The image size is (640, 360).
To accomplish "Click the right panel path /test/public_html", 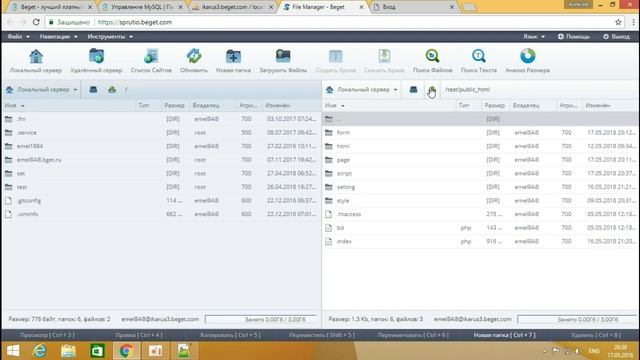I will (468, 89).
